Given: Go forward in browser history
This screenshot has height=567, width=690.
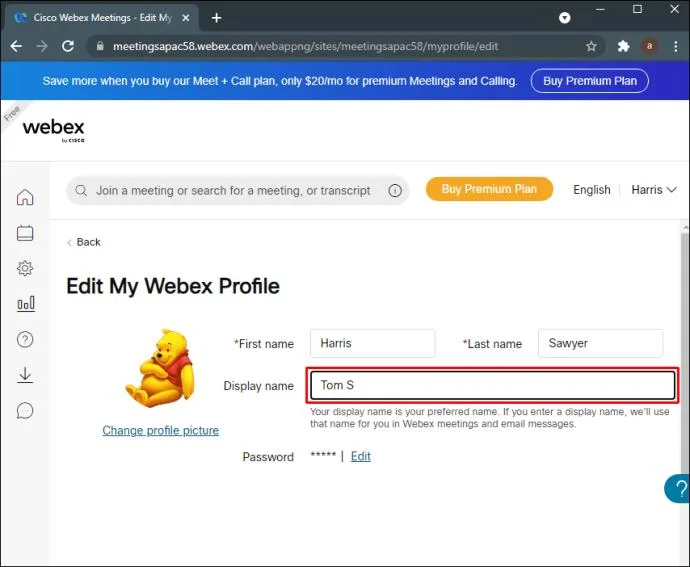Looking at the screenshot, I should (x=42, y=46).
